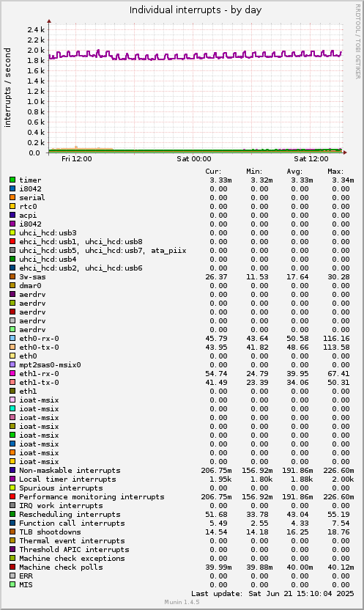
Task: Click the 'Max:' column header
Action: 335,171
